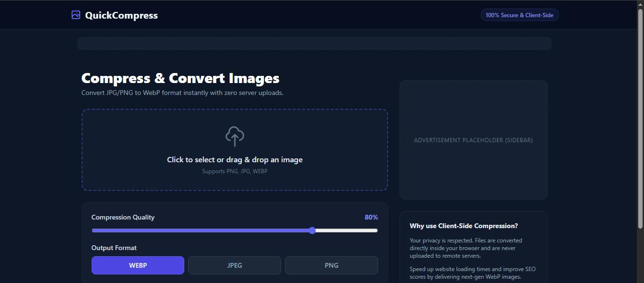
Task: Select the JPEG output format
Action: pos(234,265)
